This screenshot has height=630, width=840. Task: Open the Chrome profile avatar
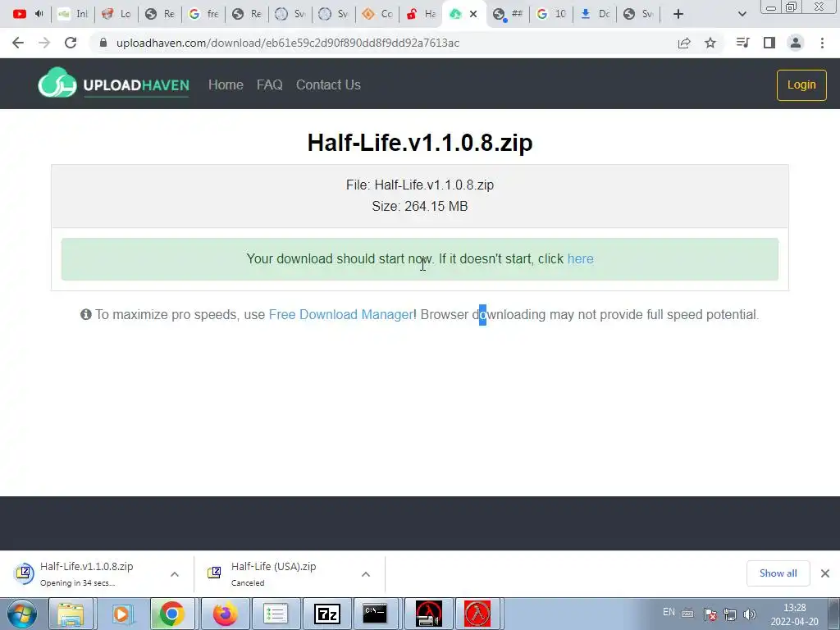click(x=796, y=43)
